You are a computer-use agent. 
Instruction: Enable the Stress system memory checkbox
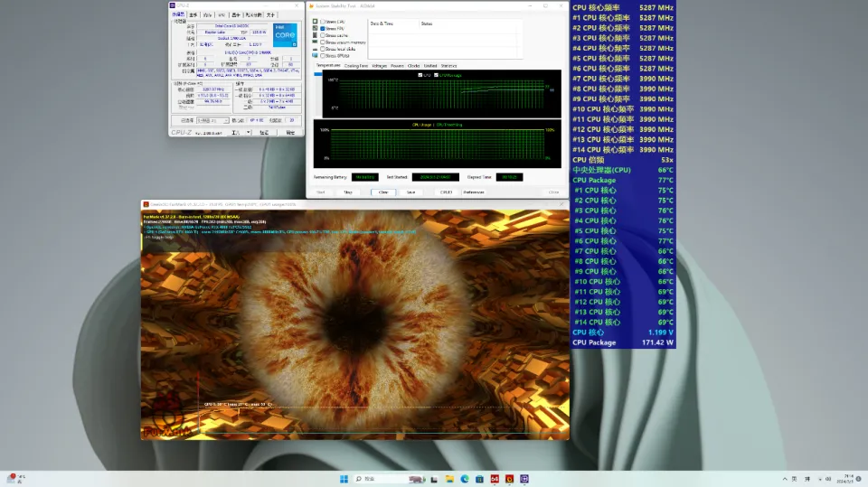point(323,42)
